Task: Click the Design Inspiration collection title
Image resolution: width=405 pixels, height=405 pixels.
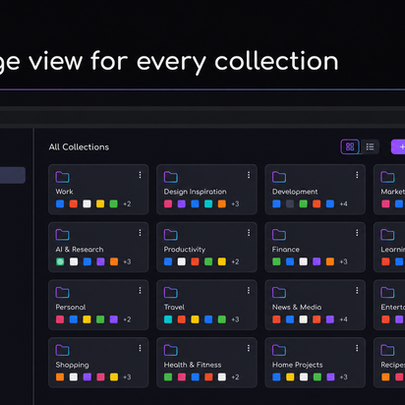Action: [195, 192]
